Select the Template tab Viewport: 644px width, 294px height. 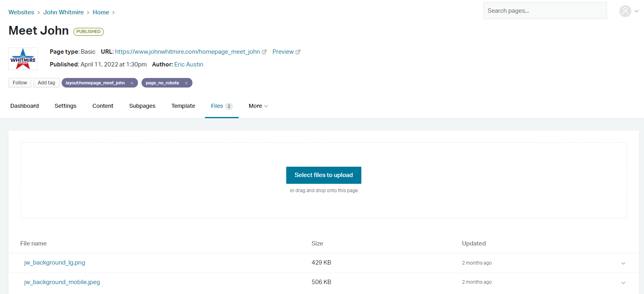coord(183,106)
